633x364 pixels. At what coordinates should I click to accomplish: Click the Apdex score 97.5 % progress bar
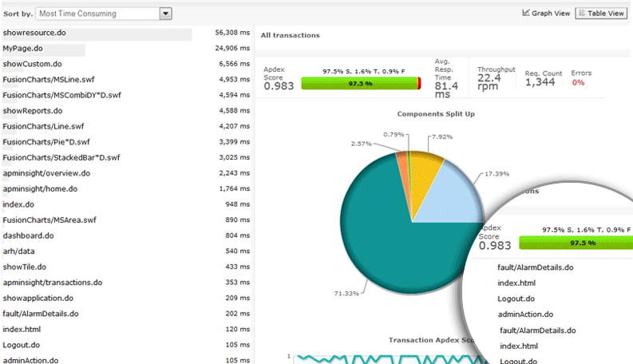coord(361,83)
